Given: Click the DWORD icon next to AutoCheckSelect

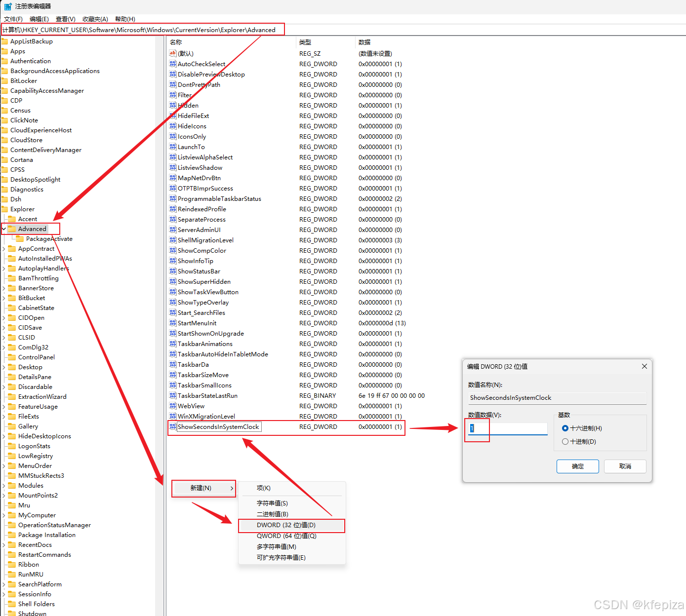Looking at the screenshot, I should [x=173, y=64].
